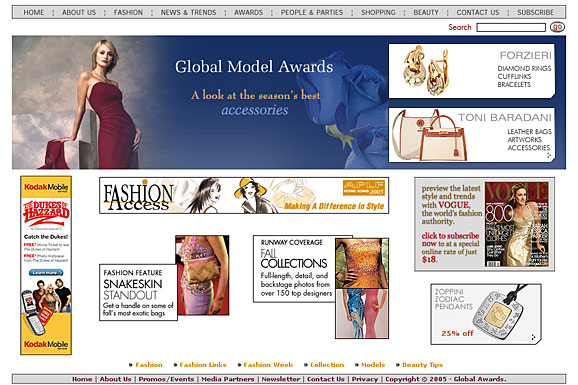Screen dimensions: 578x385
Task: Follow the Beauty Tips link
Action: tap(422, 365)
